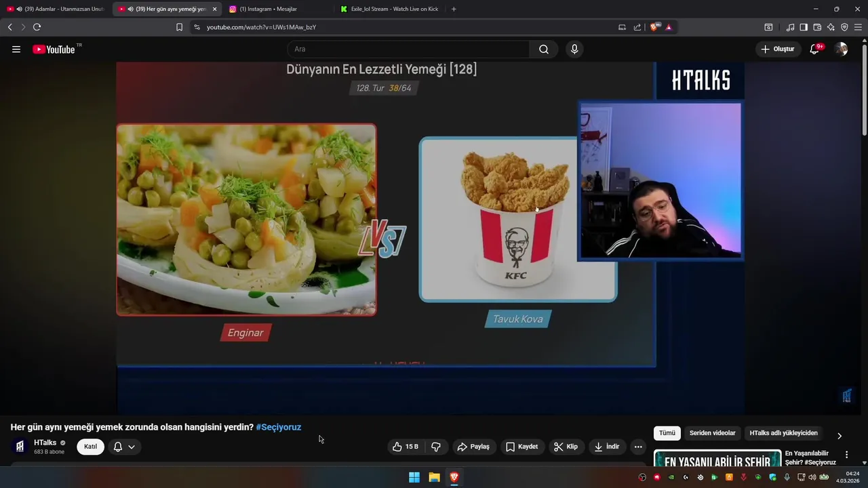Click into the Ara search field
868x488 pixels.
point(408,49)
